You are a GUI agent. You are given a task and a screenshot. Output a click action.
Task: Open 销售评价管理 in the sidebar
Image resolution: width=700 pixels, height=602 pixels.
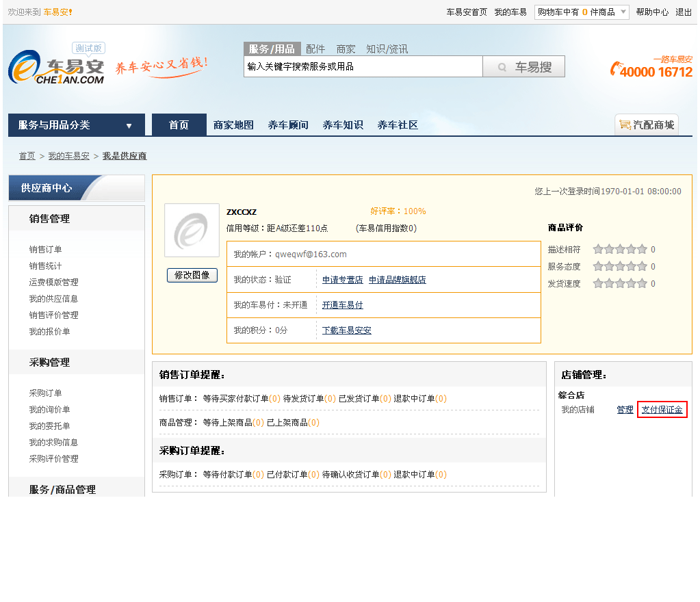coord(53,315)
